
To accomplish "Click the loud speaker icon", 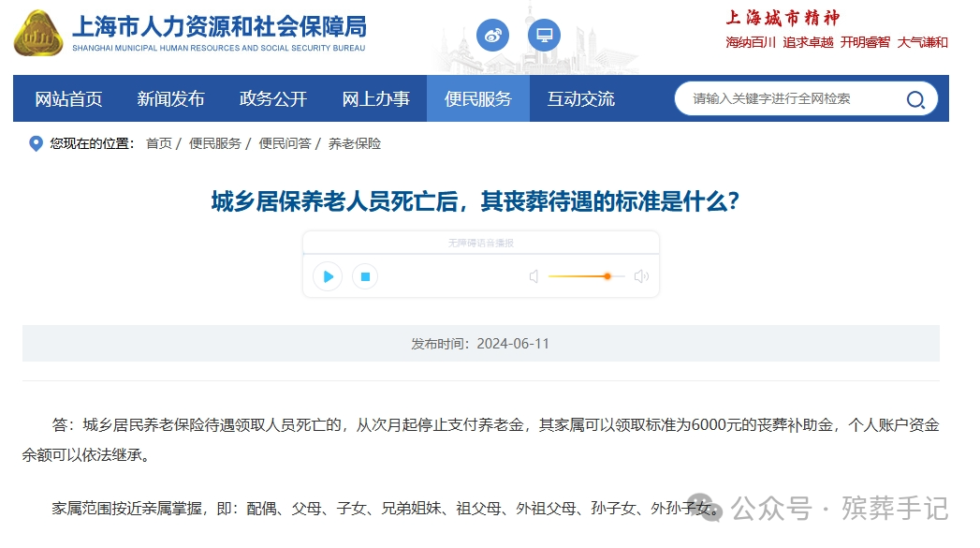I will (x=640, y=275).
